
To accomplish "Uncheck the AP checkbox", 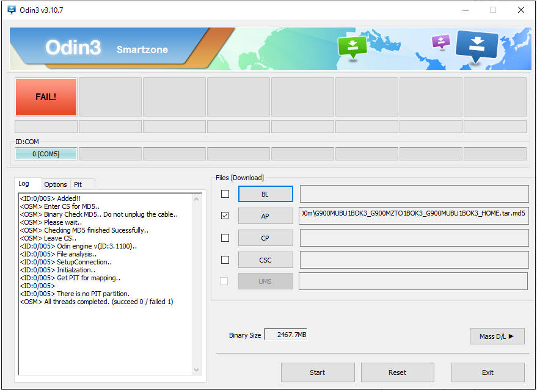I will pyautogui.click(x=225, y=216).
